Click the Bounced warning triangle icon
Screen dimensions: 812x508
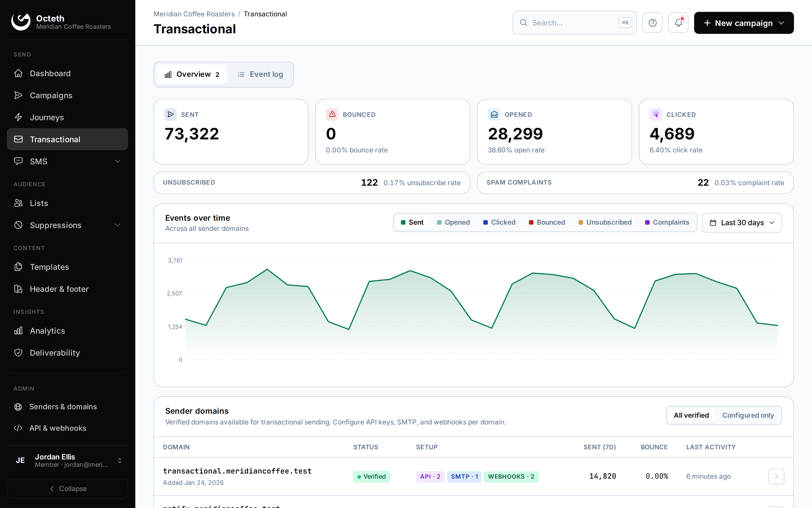332,115
